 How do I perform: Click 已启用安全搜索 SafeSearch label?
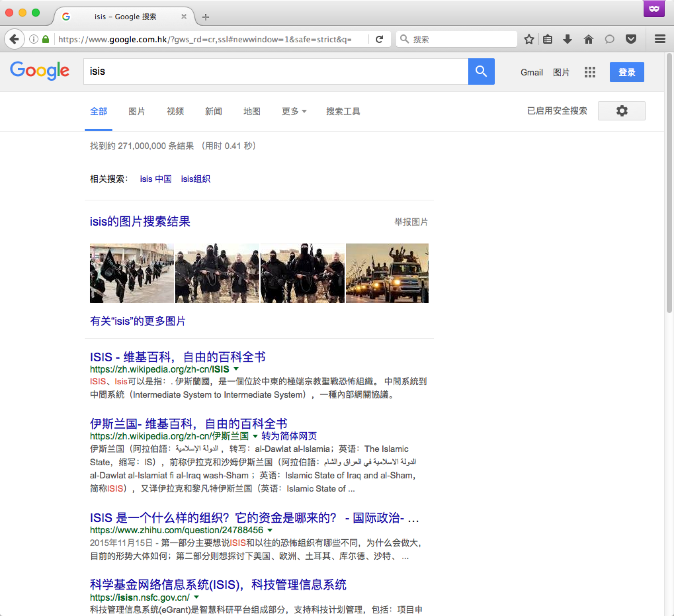(557, 111)
